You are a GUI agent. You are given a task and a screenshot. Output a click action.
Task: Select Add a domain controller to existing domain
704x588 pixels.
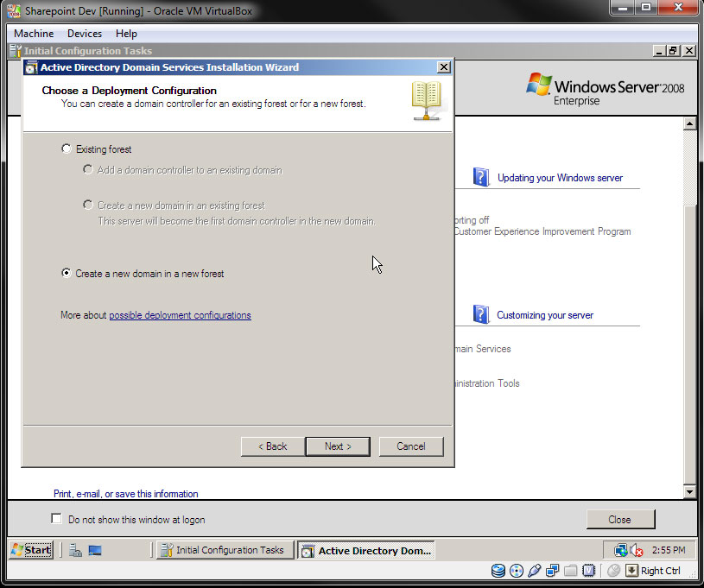pos(88,170)
